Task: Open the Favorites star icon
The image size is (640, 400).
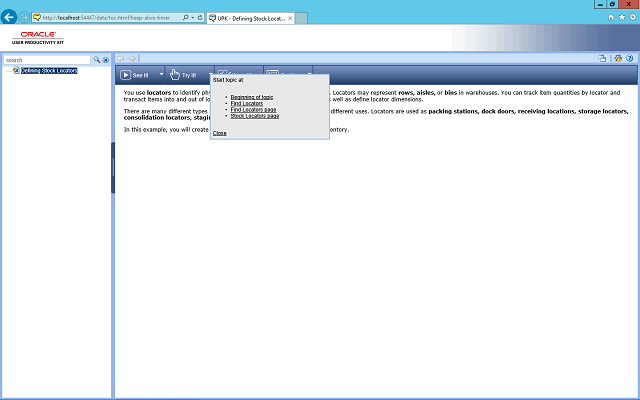Action: coord(622,17)
